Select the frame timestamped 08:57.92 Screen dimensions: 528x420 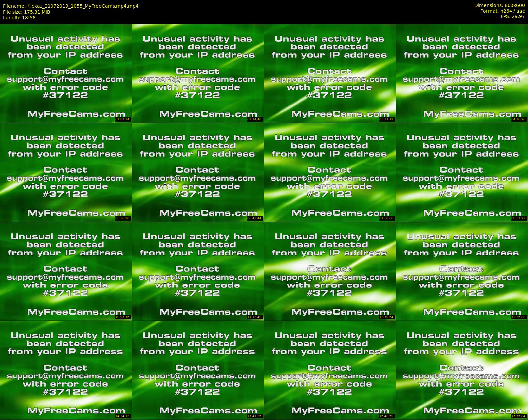click(x=462, y=172)
